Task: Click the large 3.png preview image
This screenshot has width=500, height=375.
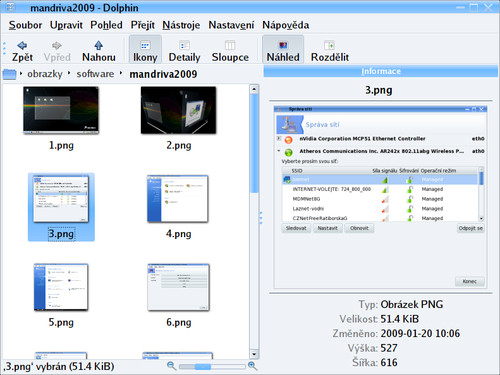Action: (x=380, y=197)
